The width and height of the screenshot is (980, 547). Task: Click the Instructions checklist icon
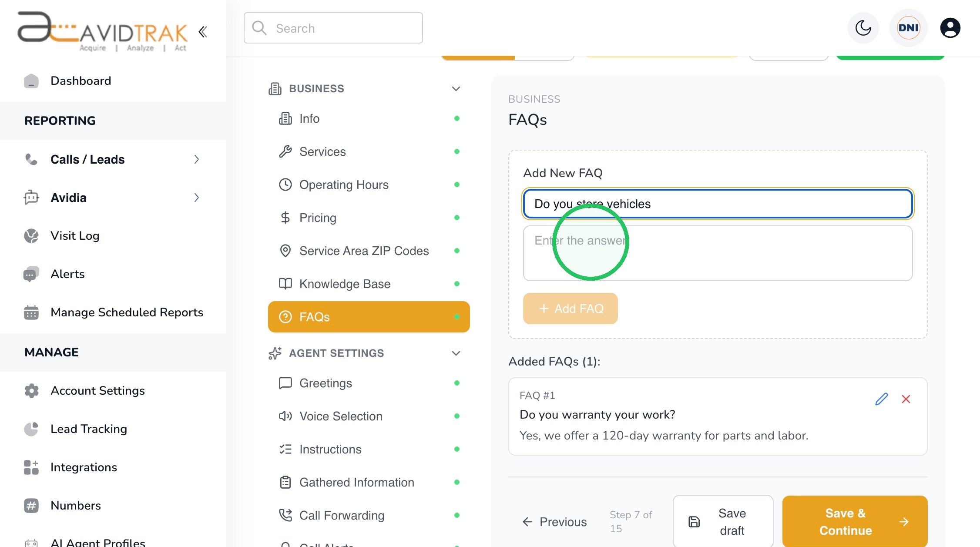(285, 449)
